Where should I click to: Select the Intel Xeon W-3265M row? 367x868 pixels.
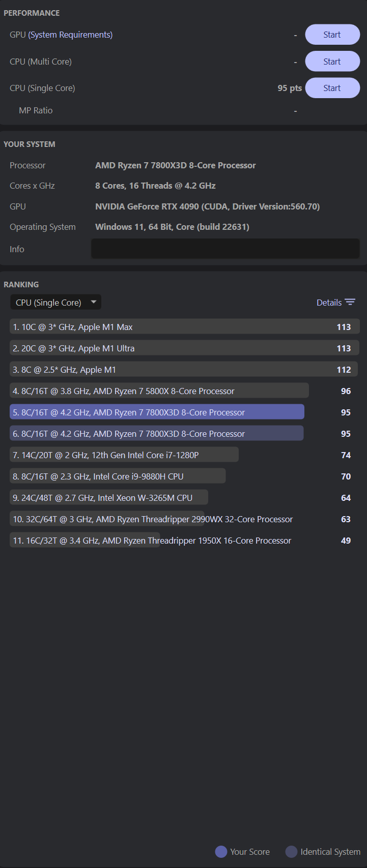click(x=184, y=498)
